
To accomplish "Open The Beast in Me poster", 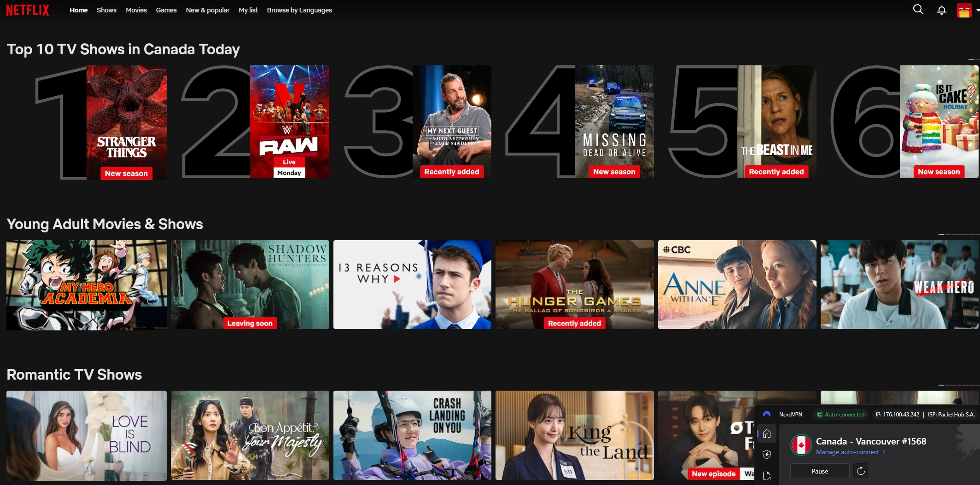I will [x=777, y=122].
